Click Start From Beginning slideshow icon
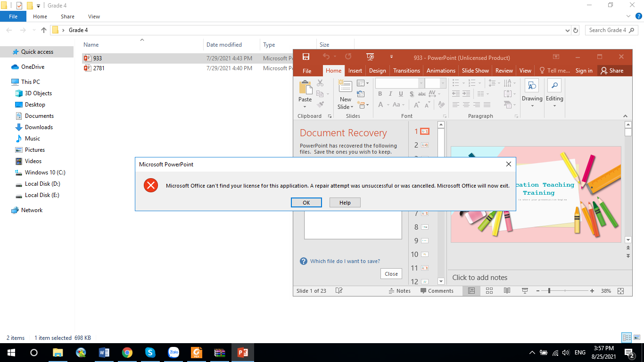The image size is (644, 362). [371, 57]
